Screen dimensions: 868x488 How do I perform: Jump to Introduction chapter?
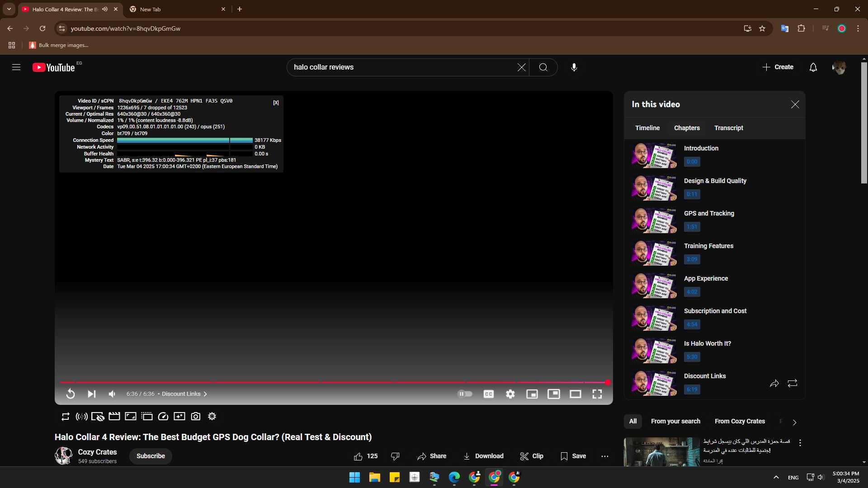point(714,155)
